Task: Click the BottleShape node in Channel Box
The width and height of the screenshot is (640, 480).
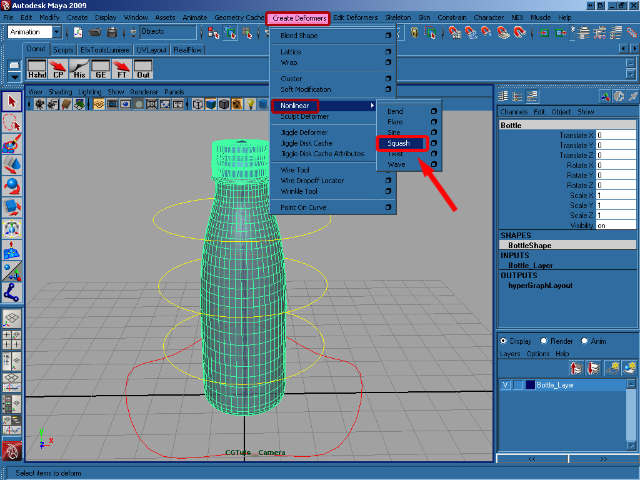Action: pos(529,245)
